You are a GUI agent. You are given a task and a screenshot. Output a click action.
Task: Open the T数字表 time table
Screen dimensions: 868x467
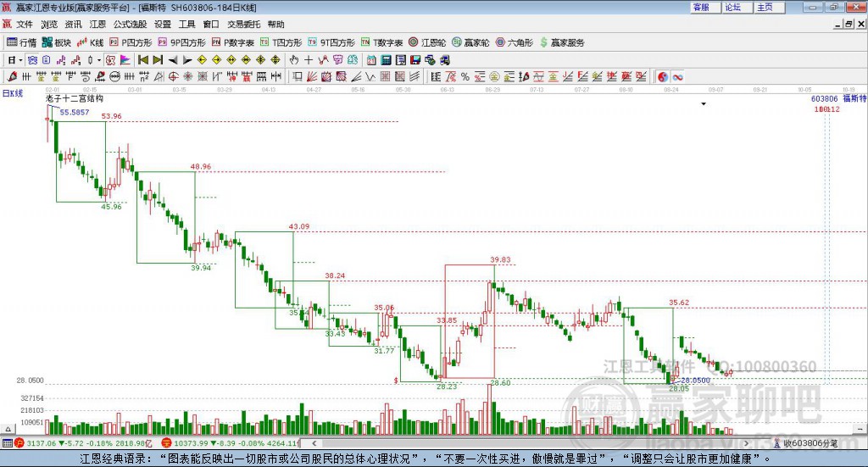(382, 42)
